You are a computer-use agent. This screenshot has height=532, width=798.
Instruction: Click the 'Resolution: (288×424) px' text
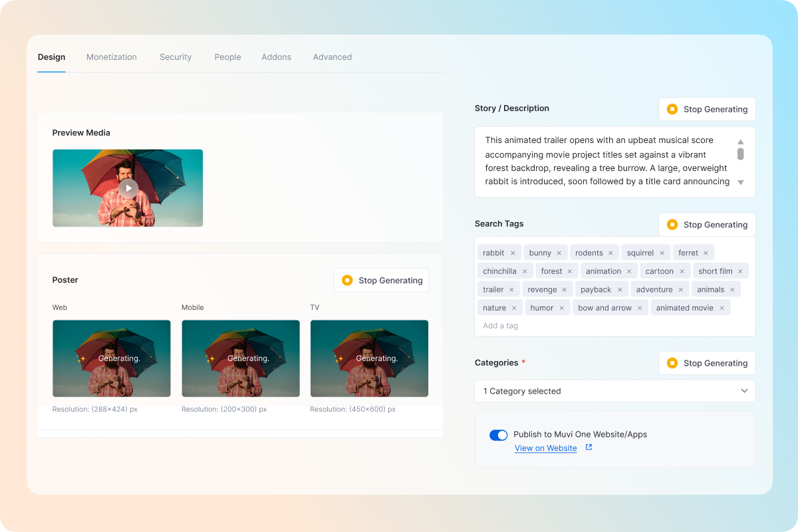click(95, 410)
